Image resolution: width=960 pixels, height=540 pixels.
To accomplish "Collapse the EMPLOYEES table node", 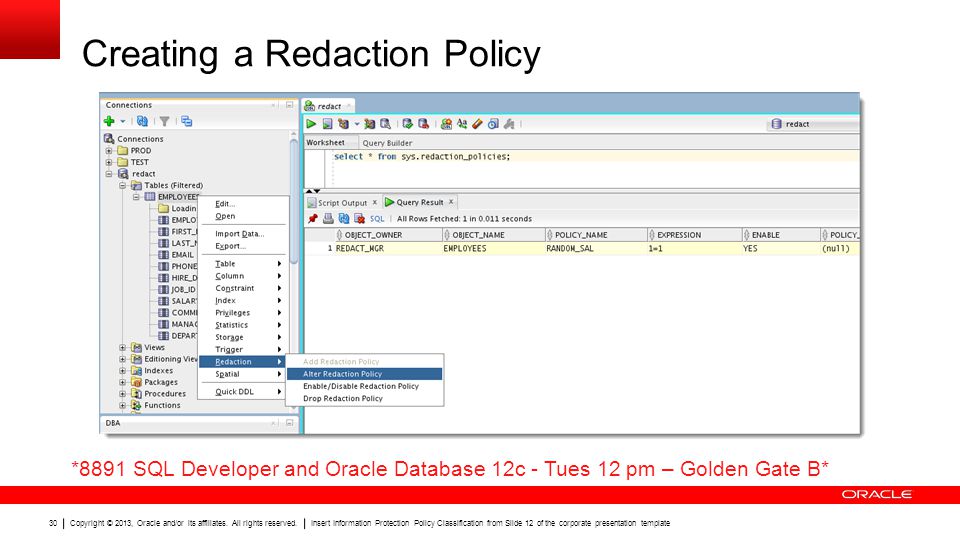I will point(136,197).
